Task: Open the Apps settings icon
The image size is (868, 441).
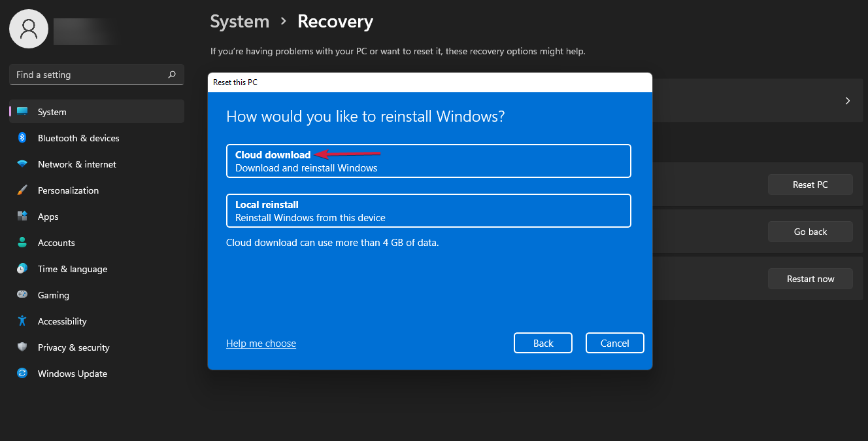Action: (x=23, y=217)
